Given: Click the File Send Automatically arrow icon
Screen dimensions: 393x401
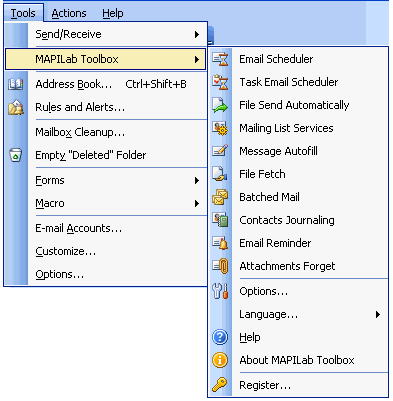Looking at the screenshot, I should pos(220,105).
